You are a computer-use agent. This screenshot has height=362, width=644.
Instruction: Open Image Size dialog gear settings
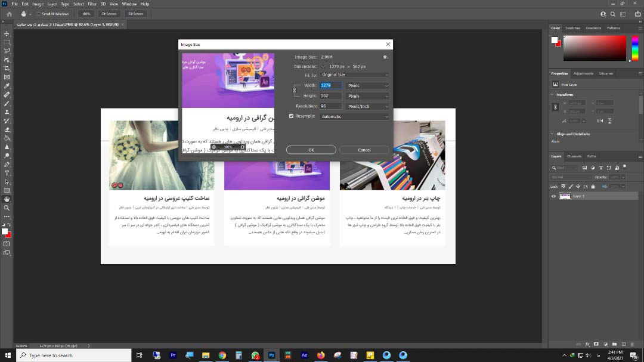coord(385,57)
